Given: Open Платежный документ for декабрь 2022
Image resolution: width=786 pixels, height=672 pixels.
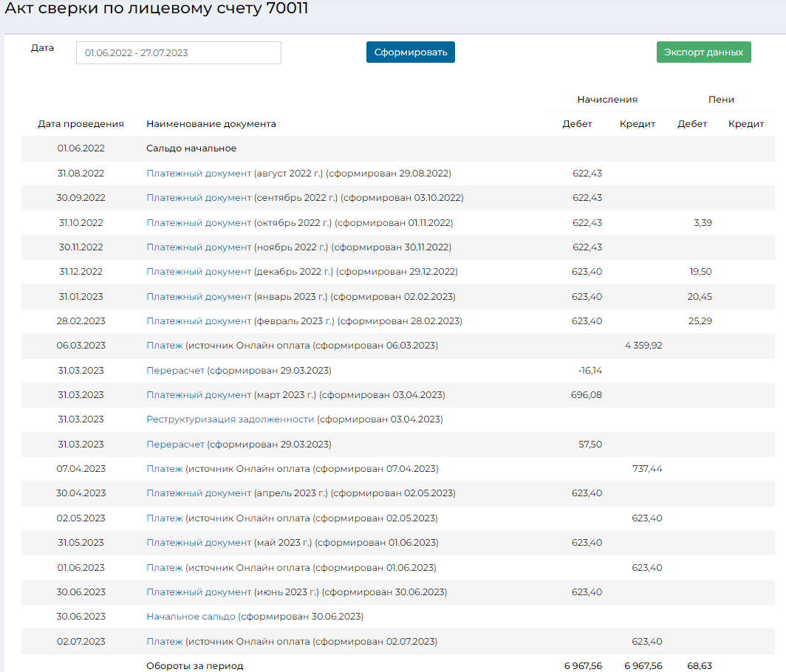Looking at the screenshot, I should 199,272.
